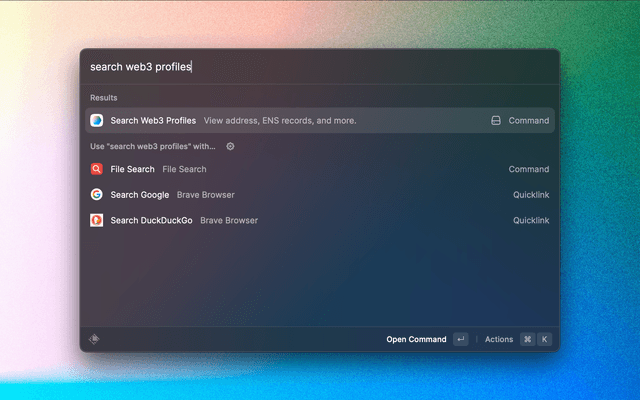Click the Search Web3 Profiles extension icon

pyautogui.click(x=97, y=121)
